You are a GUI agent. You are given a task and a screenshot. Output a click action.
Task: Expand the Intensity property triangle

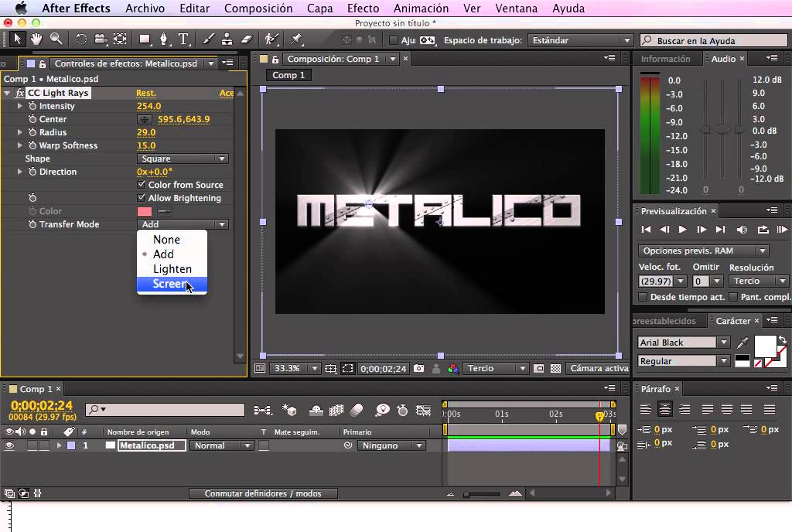19,106
